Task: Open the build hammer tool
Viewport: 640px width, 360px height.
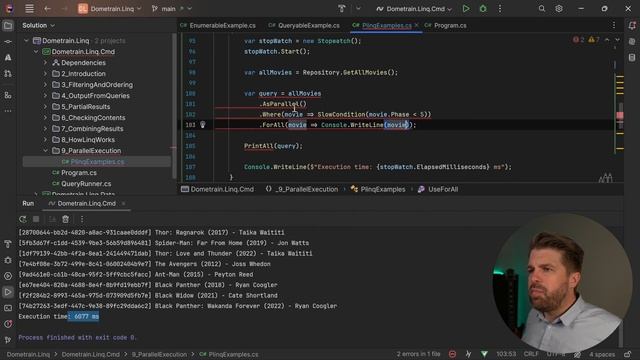Action: coord(342,9)
